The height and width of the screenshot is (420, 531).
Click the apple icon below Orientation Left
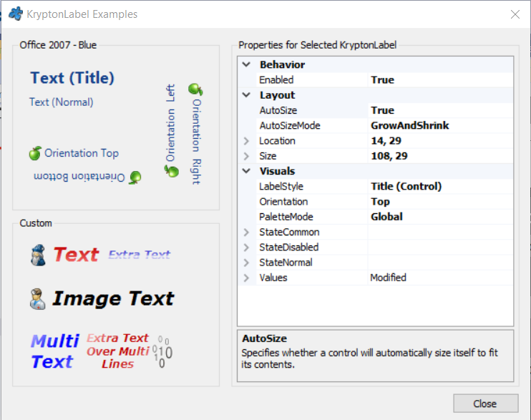tap(171, 171)
